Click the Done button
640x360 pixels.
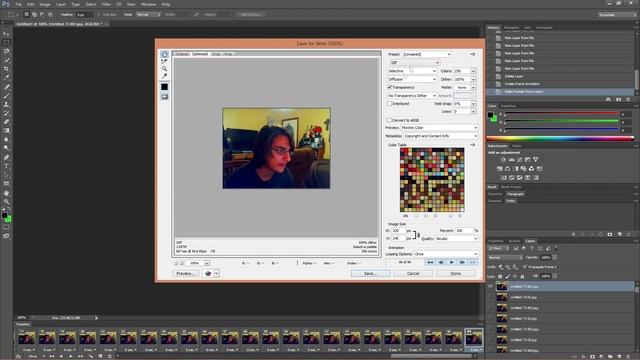456,273
